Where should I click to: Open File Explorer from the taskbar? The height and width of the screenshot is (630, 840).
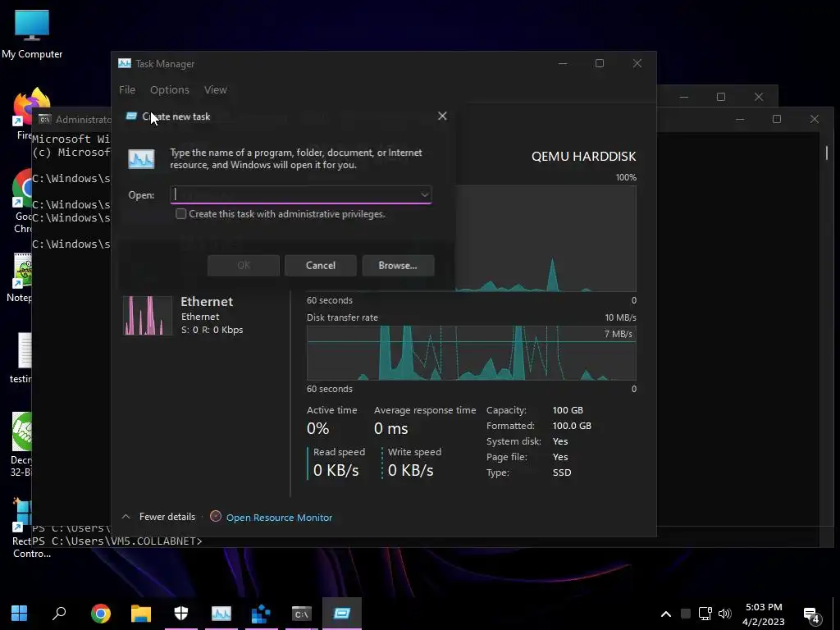pos(141,614)
